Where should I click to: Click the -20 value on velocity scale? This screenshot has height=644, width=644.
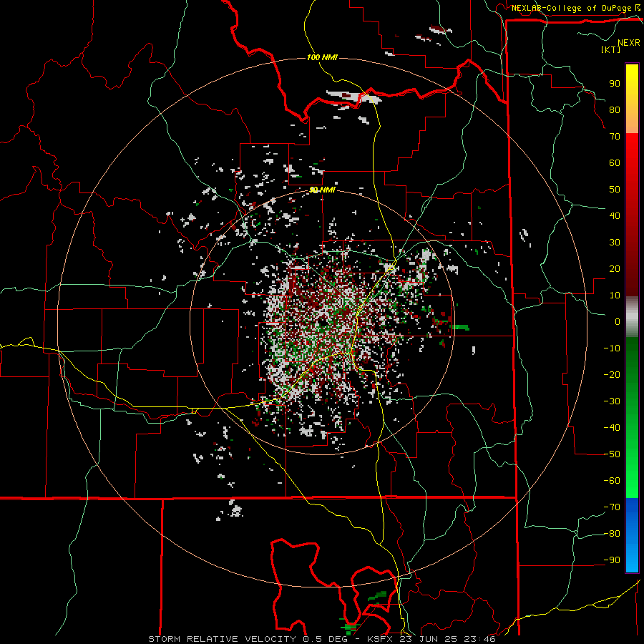[612, 375]
